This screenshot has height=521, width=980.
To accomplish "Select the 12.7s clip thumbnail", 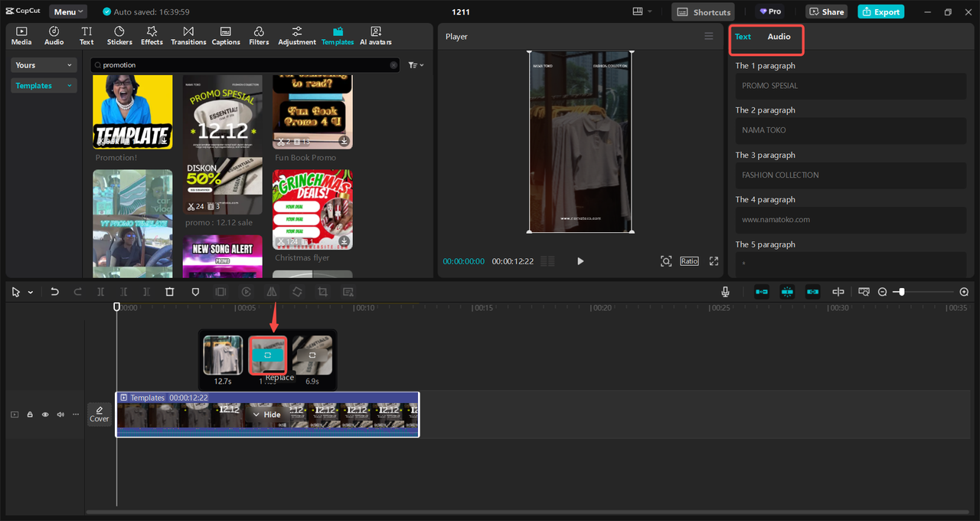I will click(223, 356).
